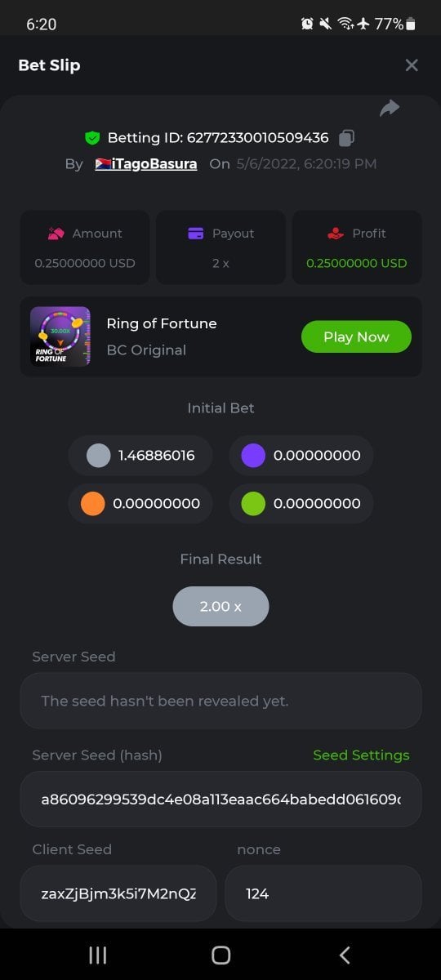
Task: Tap the nonce field showing 124
Action: point(323,893)
